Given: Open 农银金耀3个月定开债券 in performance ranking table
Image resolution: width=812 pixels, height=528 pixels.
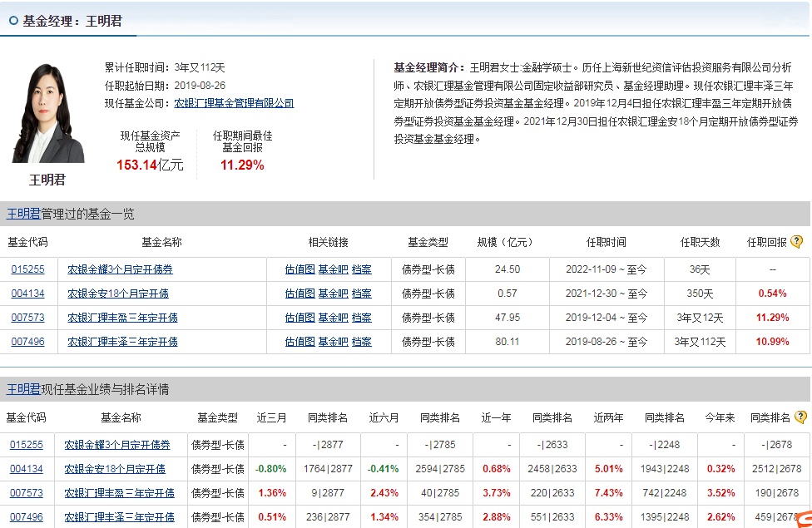Looking at the screenshot, I should (x=117, y=445).
